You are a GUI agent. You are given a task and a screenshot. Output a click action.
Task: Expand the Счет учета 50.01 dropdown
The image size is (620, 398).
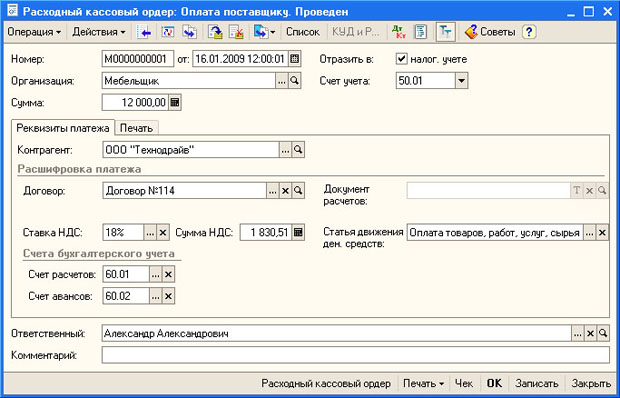461,81
